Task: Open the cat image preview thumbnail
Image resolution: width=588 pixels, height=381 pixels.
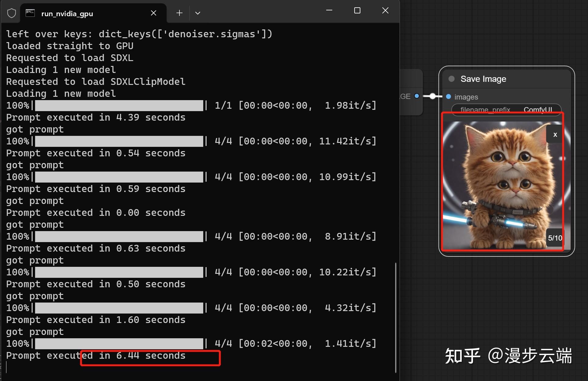Action: [502, 183]
